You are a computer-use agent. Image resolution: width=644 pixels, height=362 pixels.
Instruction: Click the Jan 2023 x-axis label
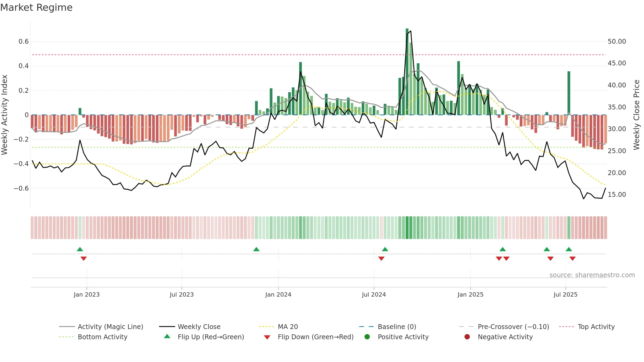(87, 294)
